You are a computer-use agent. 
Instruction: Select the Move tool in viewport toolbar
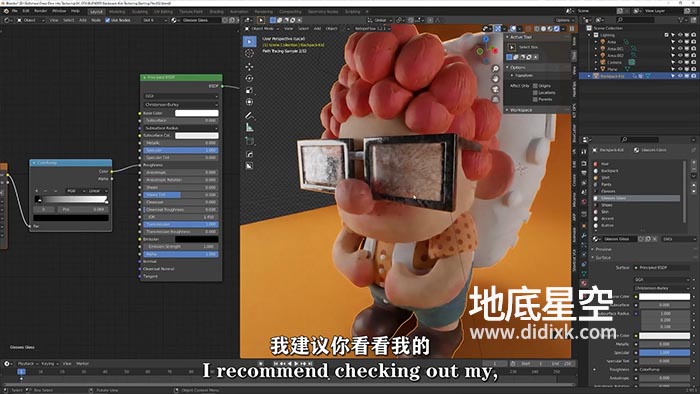(x=250, y=66)
